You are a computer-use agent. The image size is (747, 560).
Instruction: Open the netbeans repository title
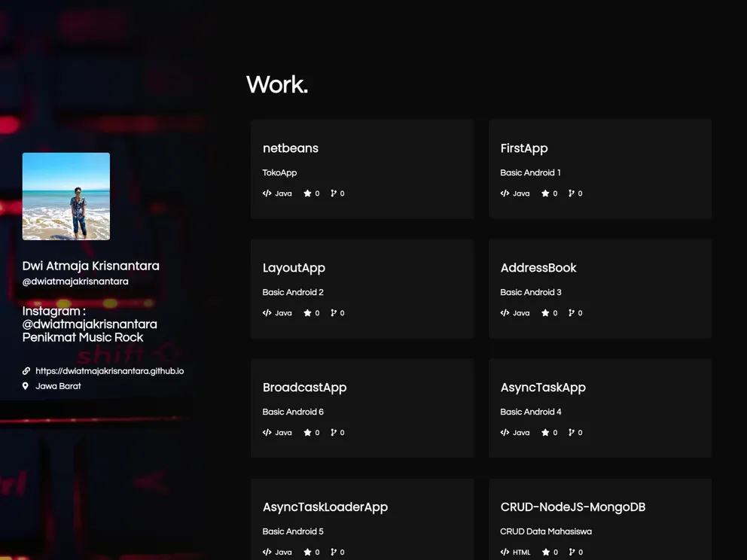coord(290,148)
